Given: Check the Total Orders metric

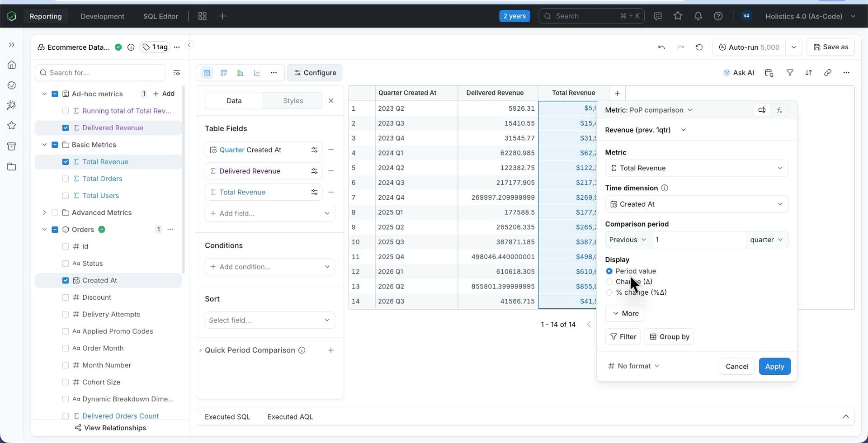Looking at the screenshot, I should click(x=66, y=179).
